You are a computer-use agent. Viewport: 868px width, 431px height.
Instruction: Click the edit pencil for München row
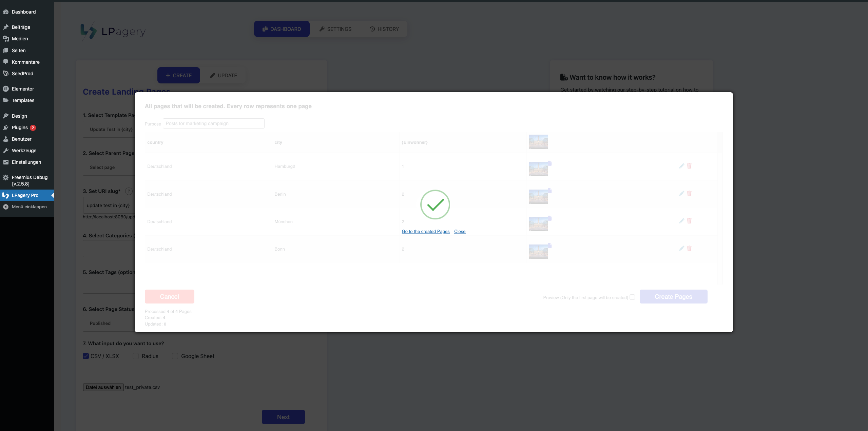(x=681, y=221)
